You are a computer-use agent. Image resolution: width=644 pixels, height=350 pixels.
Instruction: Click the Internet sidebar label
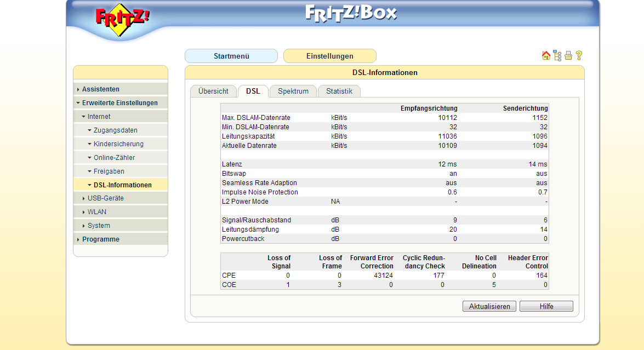tap(99, 117)
